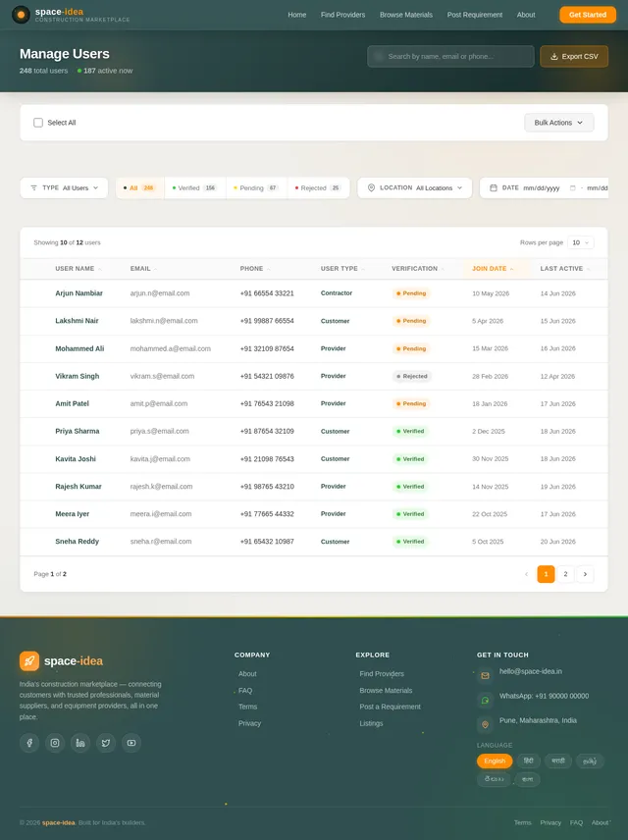Open the Twitter social icon in footer
This screenshot has height=840, width=628.
(106, 743)
